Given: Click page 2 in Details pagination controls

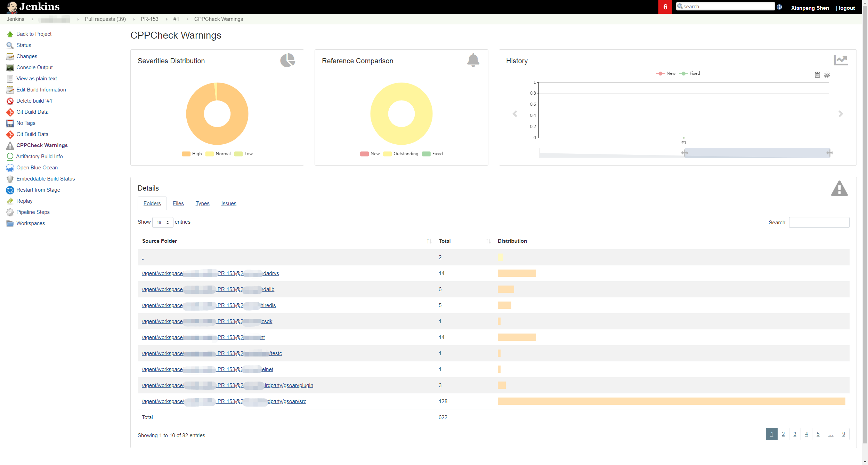Looking at the screenshot, I should [x=784, y=435].
